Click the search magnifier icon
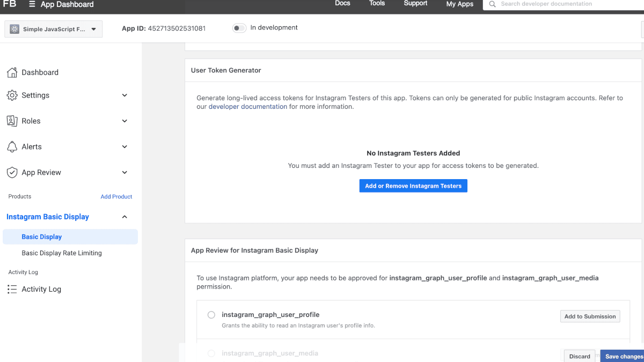644x362 pixels. coord(492,4)
